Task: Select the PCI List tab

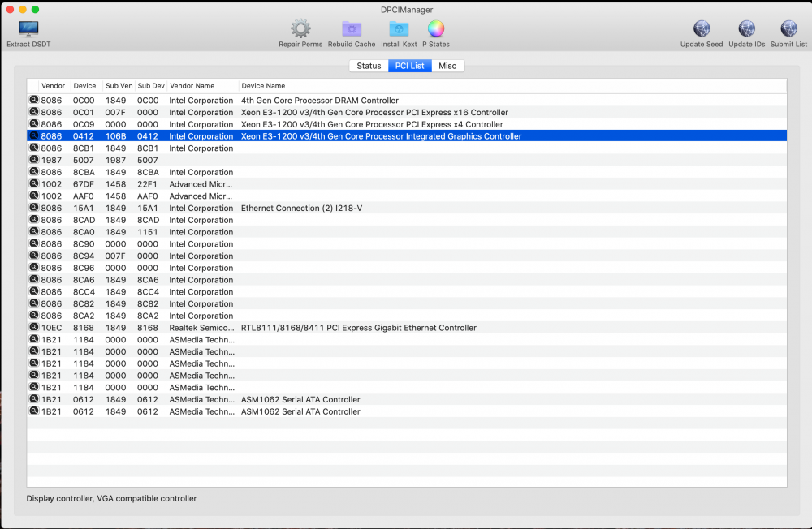Action: [x=409, y=66]
